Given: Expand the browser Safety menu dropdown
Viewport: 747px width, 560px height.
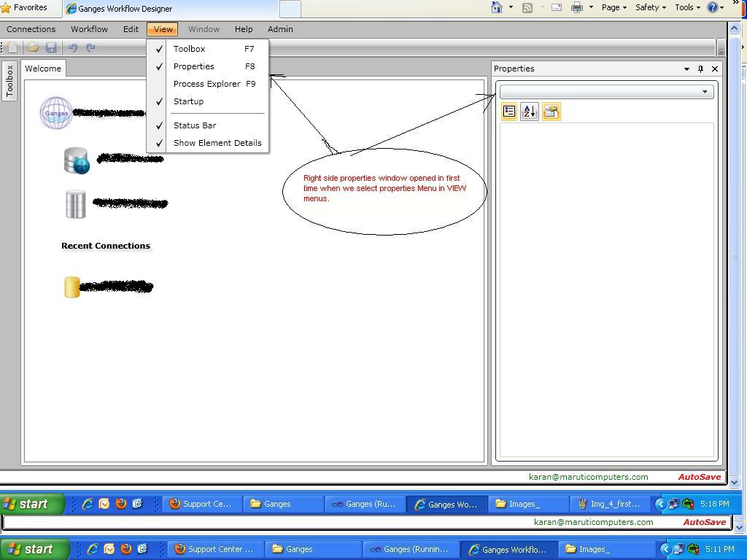Looking at the screenshot, I should pyautogui.click(x=651, y=7).
